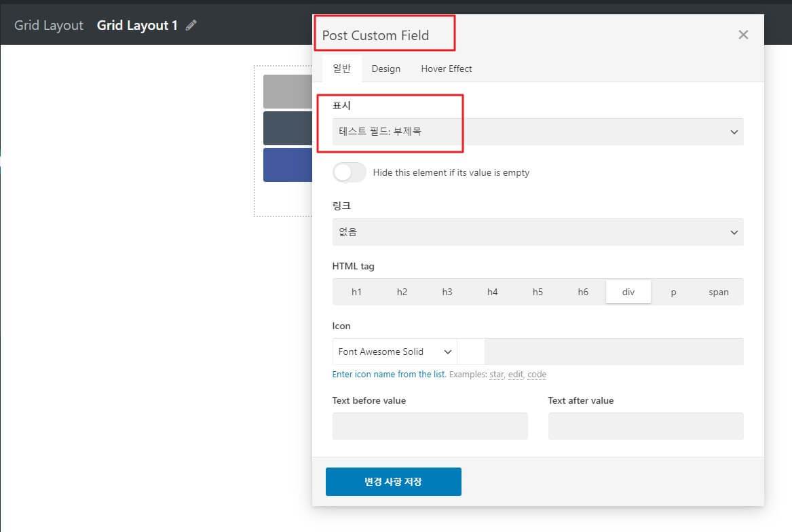Select the p HTML tag option
792x532 pixels.
click(673, 292)
